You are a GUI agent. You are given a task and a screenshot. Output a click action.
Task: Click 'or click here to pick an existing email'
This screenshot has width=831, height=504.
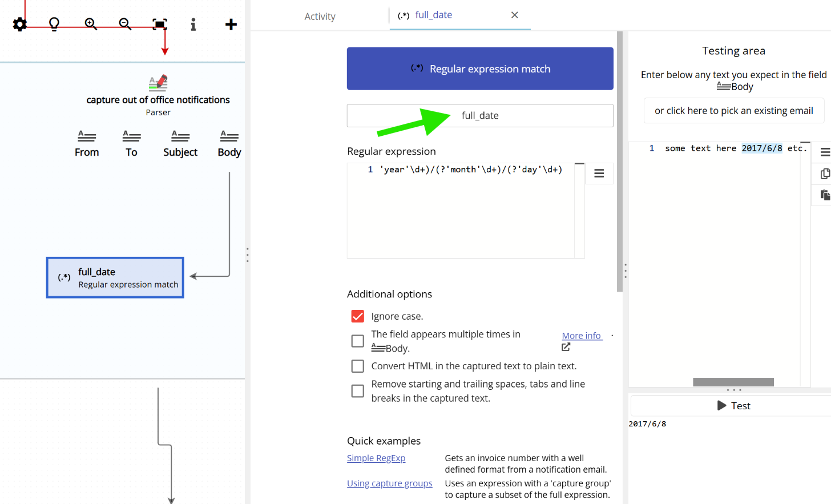[x=733, y=110]
